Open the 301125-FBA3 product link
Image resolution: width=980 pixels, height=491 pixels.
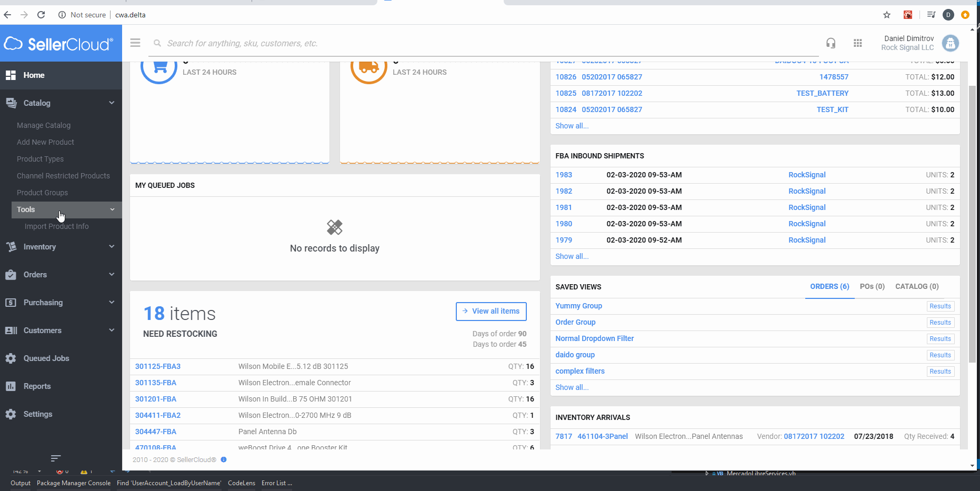point(158,366)
